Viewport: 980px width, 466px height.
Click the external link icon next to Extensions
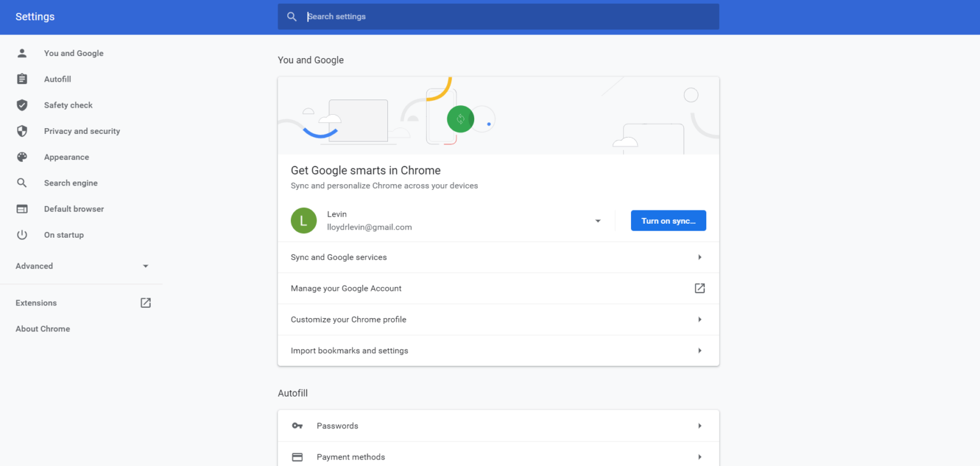coord(145,303)
